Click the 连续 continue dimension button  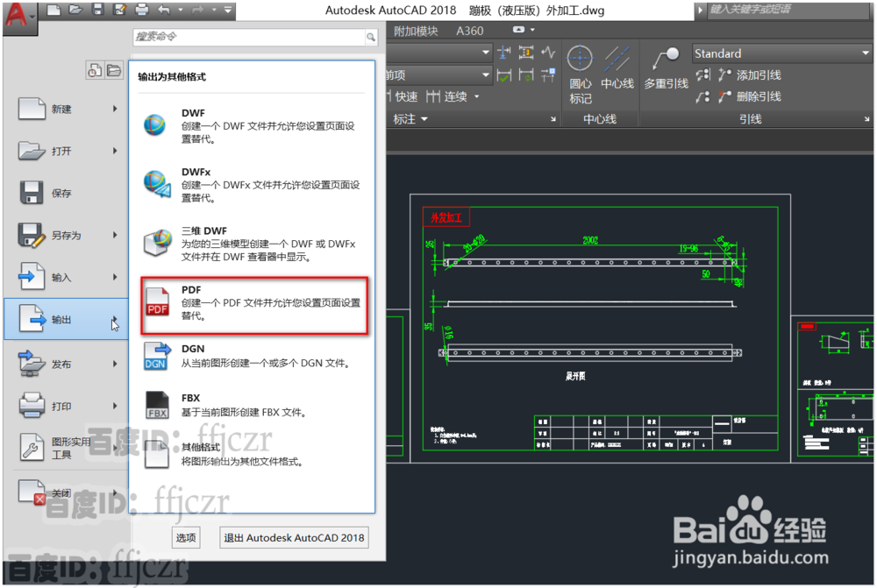tap(446, 96)
